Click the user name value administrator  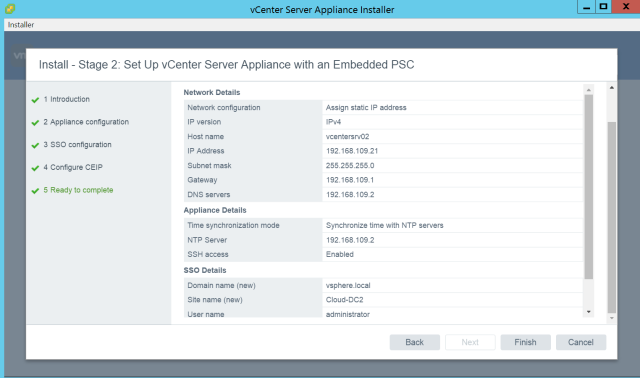pyautogui.click(x=348, y=314)
